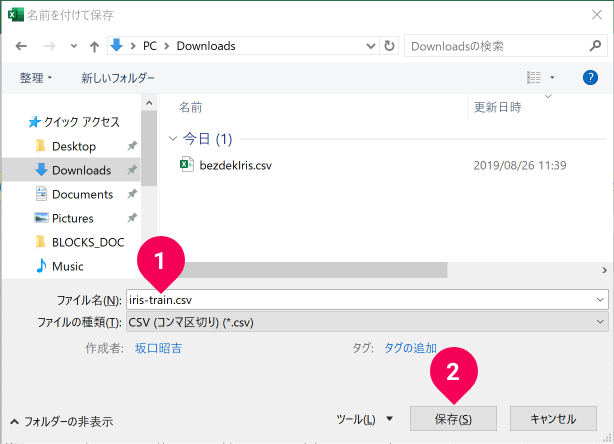Click the navigation pane vertical scrollbar thumb
Screen dimensions: 614x444
pos(149,148)
